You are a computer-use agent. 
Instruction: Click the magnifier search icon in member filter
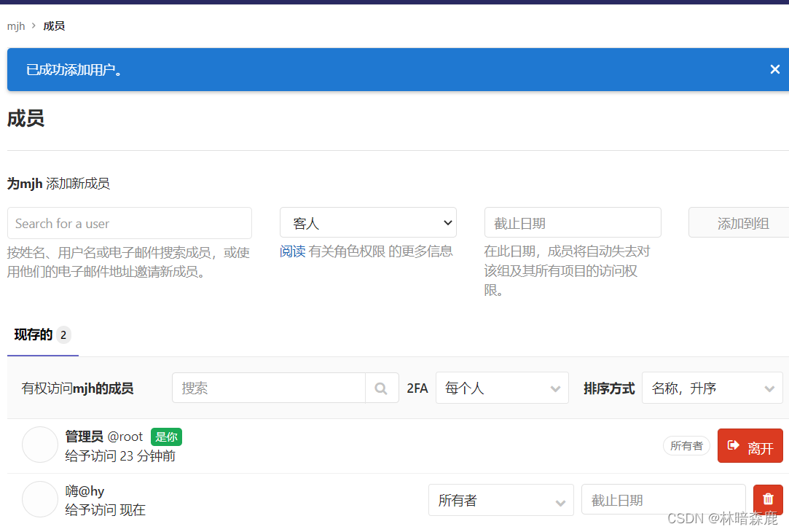(381, 388)
